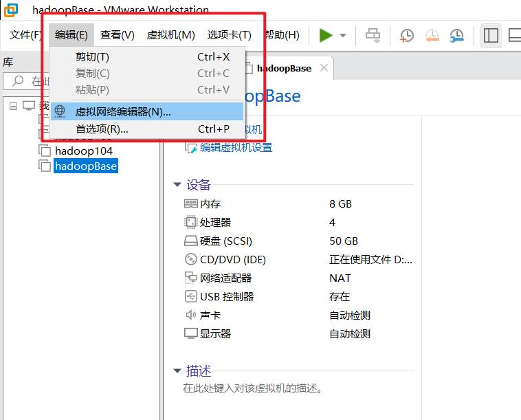Open 首选项(R)... preferences entry
The width and height of the screenshot is (521, 420).
pyautogui.click(x=147, y=129)
